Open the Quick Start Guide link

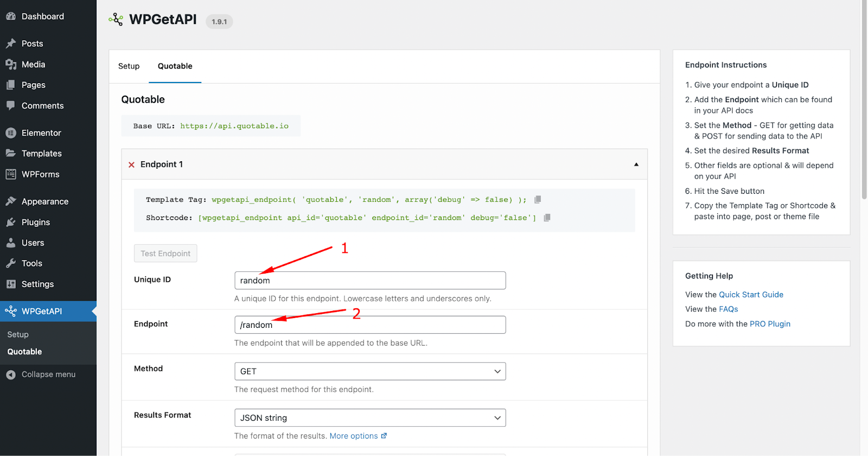(x=751, y=295)
